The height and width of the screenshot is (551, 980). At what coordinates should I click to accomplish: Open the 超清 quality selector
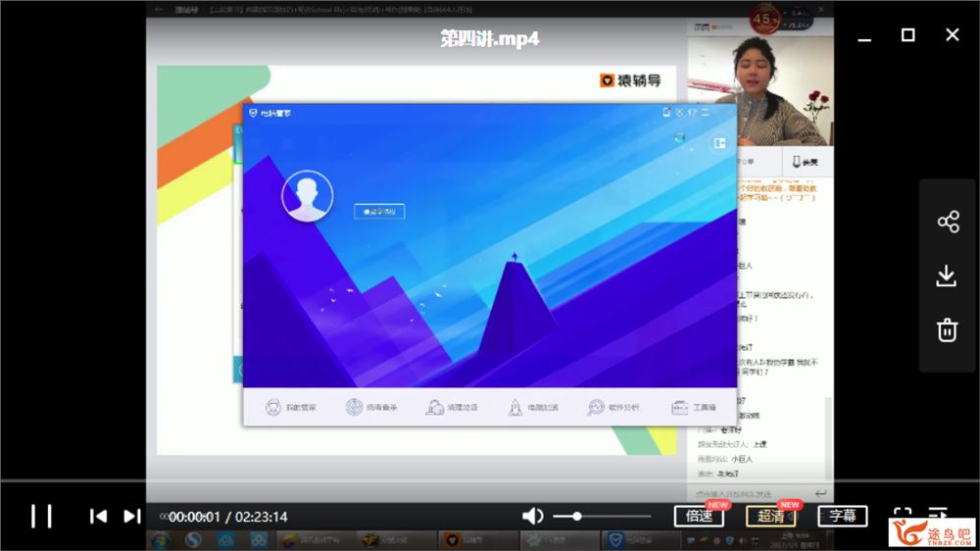click(x=770, y=516)
